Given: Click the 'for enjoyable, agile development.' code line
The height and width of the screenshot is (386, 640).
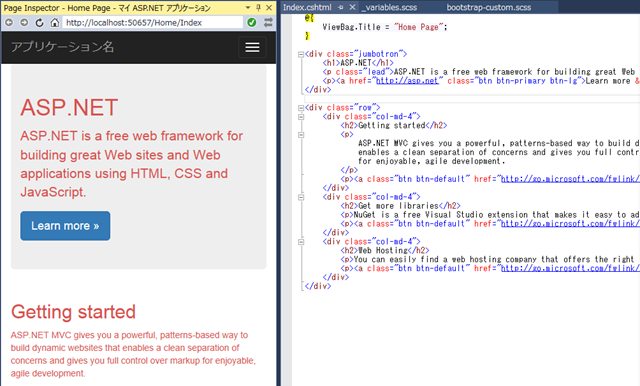Looking at the screenshot, I should [432, 161].
